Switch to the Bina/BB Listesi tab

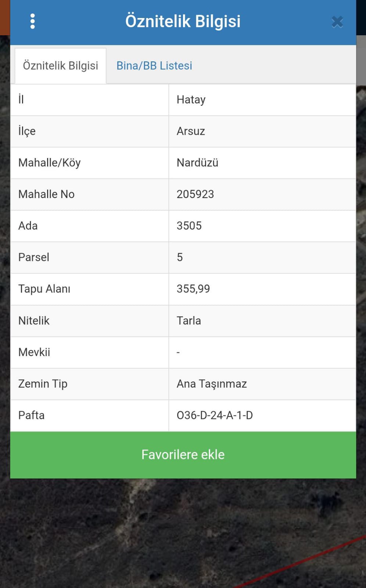point(154,66)
